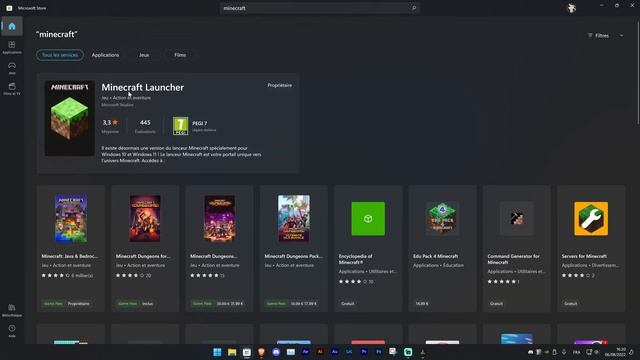This screenshot has height=360, width=640.
Task: Select the Tous les services filter
Action: pyautogui.click(x=60, y=55)
